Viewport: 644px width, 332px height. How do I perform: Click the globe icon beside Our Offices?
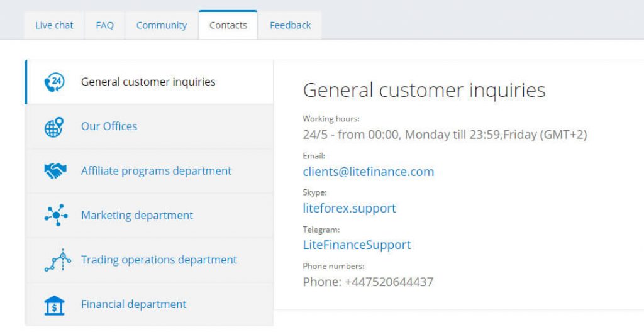tap(55, 126)
